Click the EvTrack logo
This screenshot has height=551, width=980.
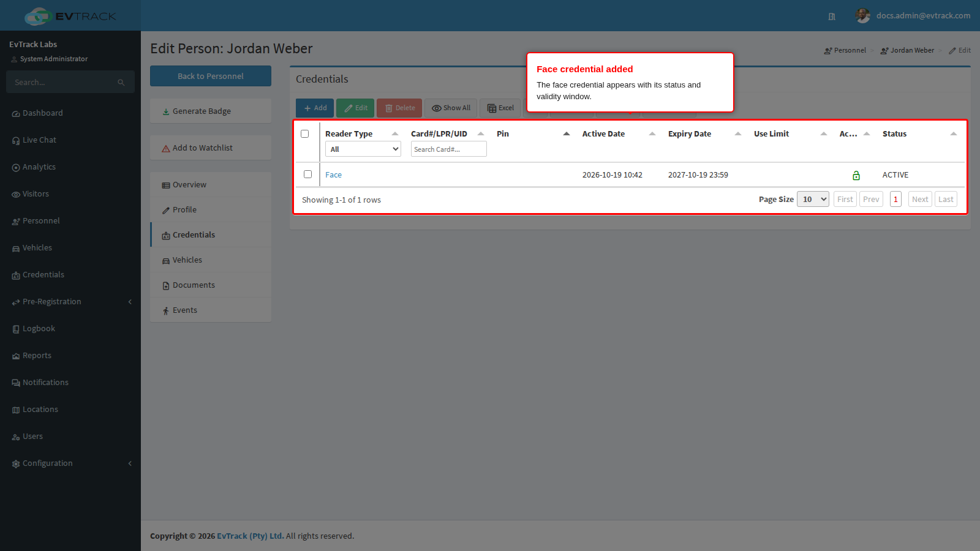point(70,16)
